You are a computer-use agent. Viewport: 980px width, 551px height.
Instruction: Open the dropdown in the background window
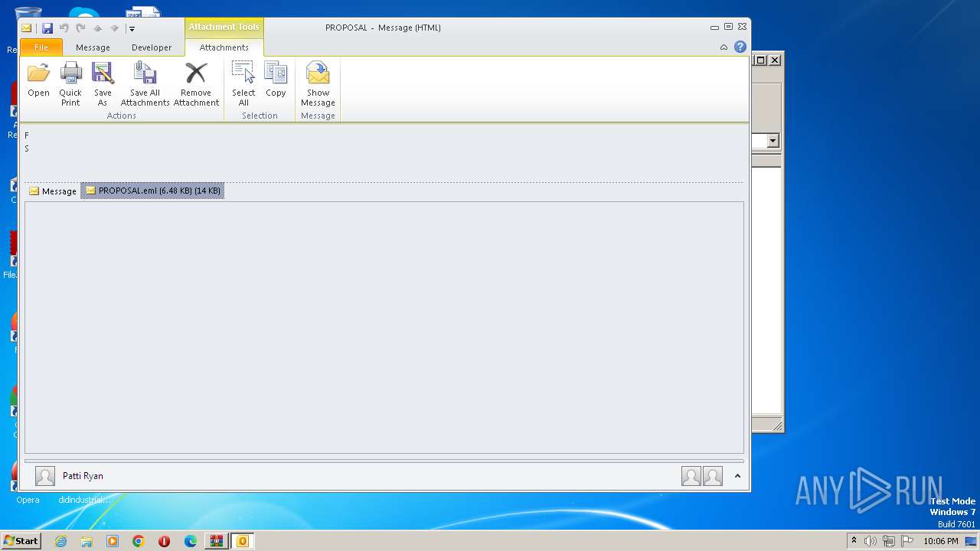coord(773,141)
